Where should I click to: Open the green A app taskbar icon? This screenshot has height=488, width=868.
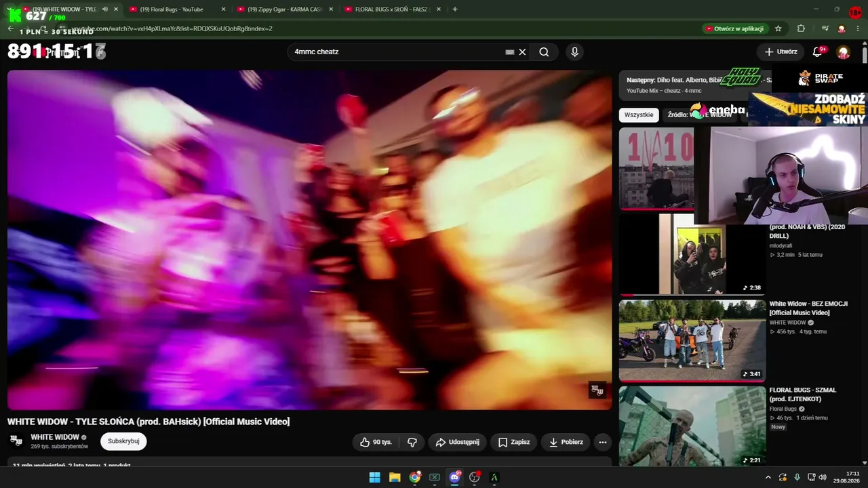tap(494, 477)
